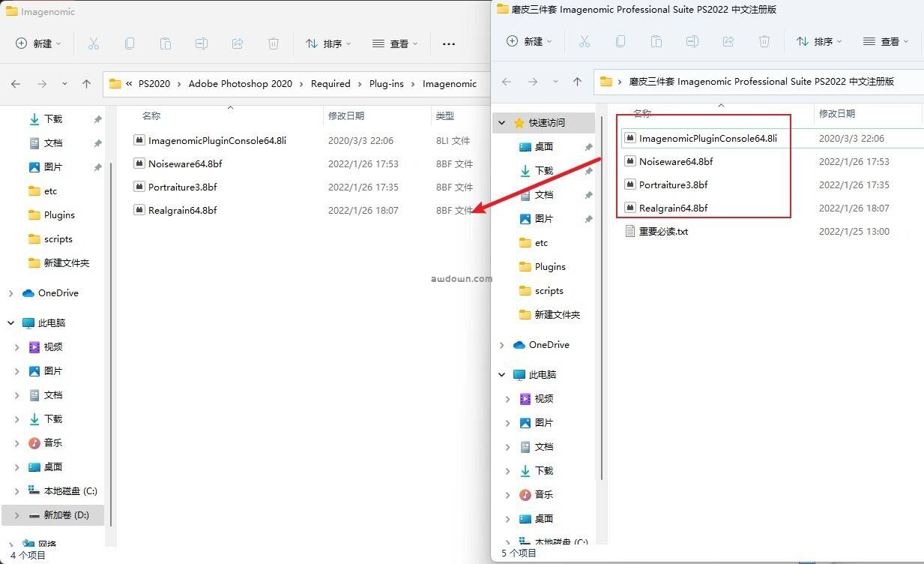
Task: Click the Share icon in left window toolbar
Action: [x=238, y=43]
